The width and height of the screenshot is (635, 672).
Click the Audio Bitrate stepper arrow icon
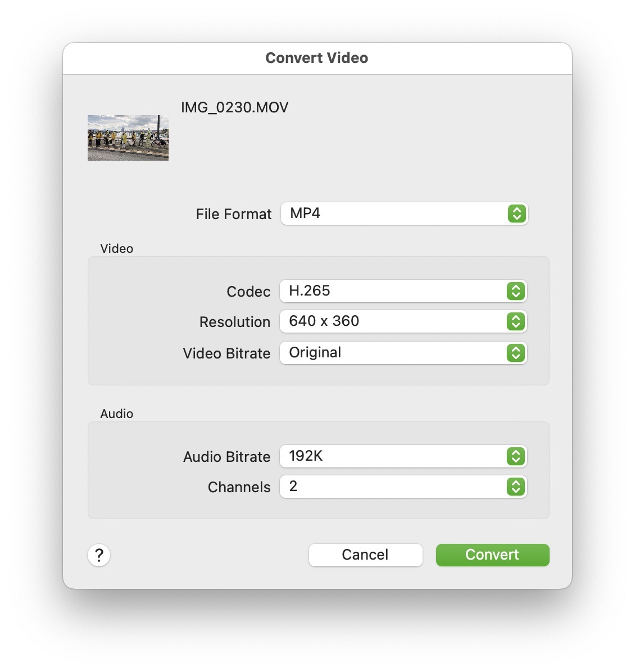[x=515, y=456]
